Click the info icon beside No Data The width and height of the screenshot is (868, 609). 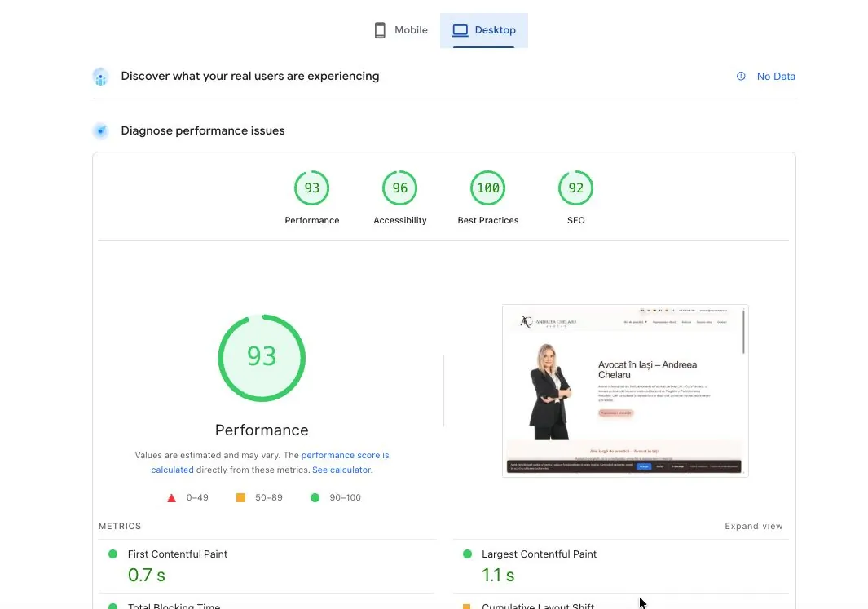tap(740, 76)
